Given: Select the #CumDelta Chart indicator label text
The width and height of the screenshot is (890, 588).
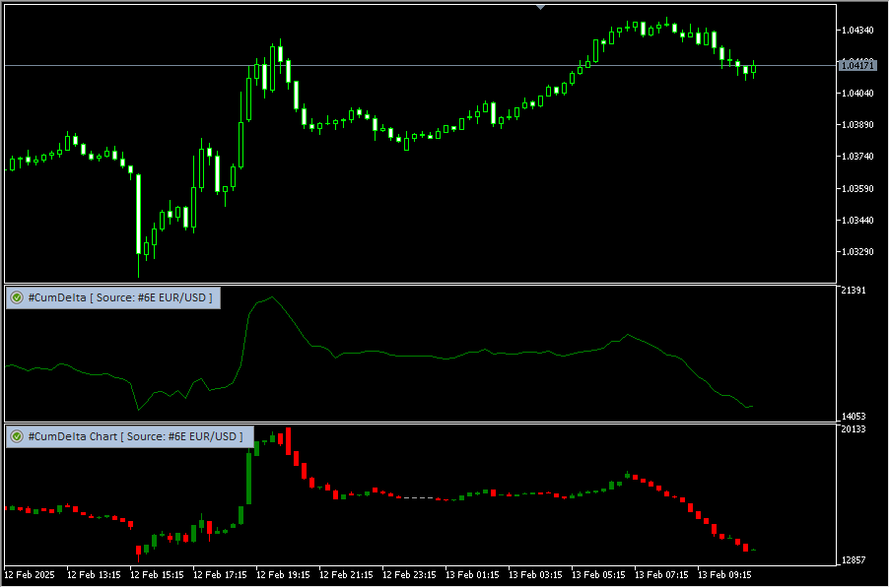Looking at the screenshot, I should [x=135, y=436].
